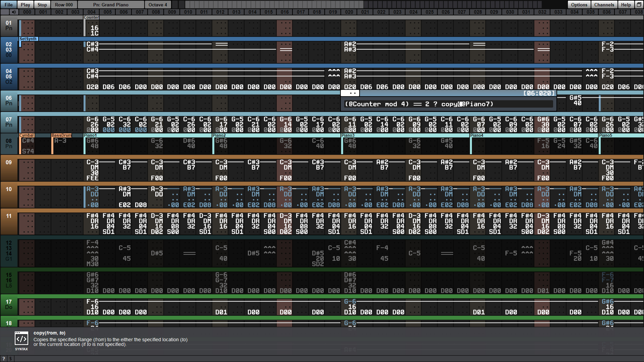Open the Channels panel

click(x=604, y=5)
